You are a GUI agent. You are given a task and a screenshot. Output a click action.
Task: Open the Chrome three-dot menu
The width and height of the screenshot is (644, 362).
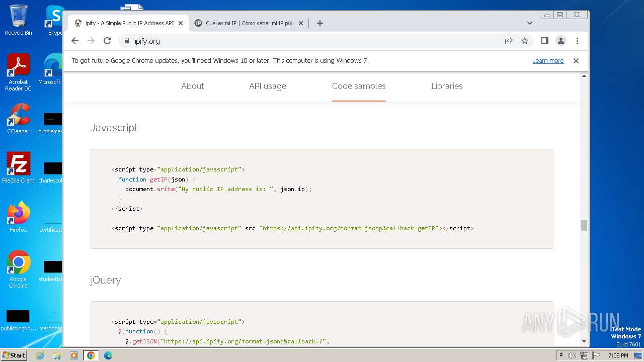pyautogui.click(x=577, y=41)
